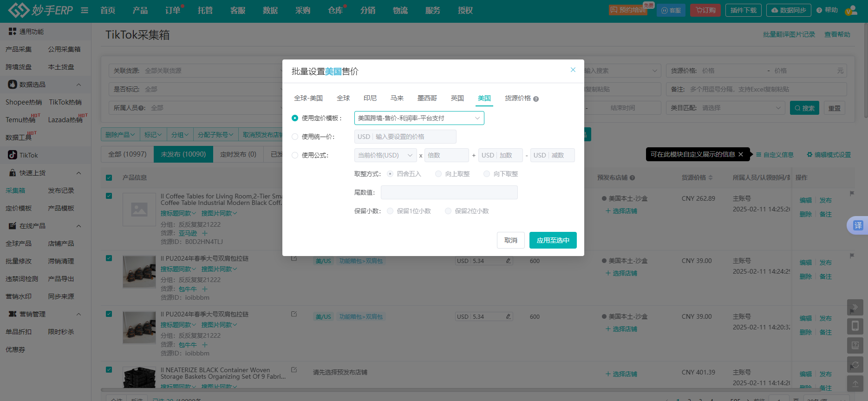868x401 pixels.
Task: Choose 向下取整 rounding option
Action: click(x=487, y=174)
